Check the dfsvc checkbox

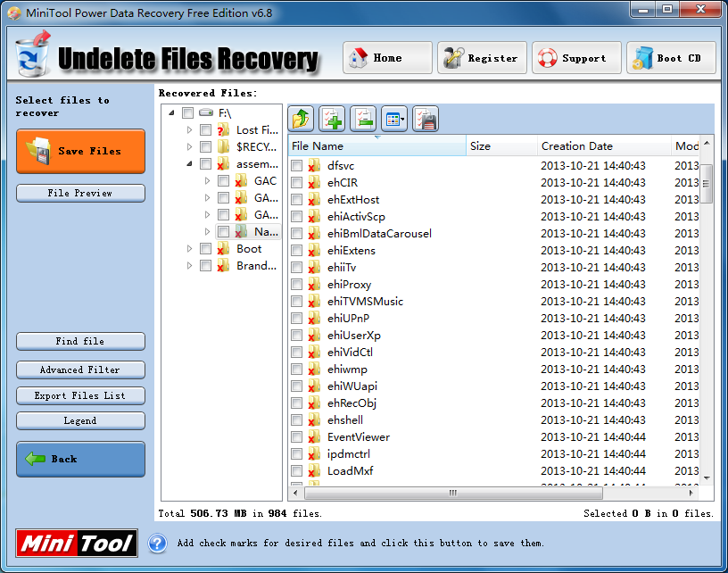[x=297, y=166]
